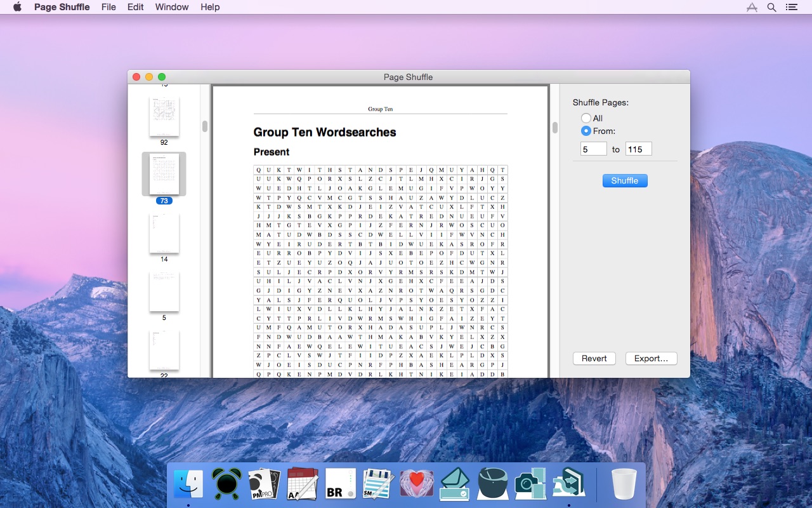Screen dimensions: 812x508
Task: Select page 14 thumbnail
Action: coord(164,234)
